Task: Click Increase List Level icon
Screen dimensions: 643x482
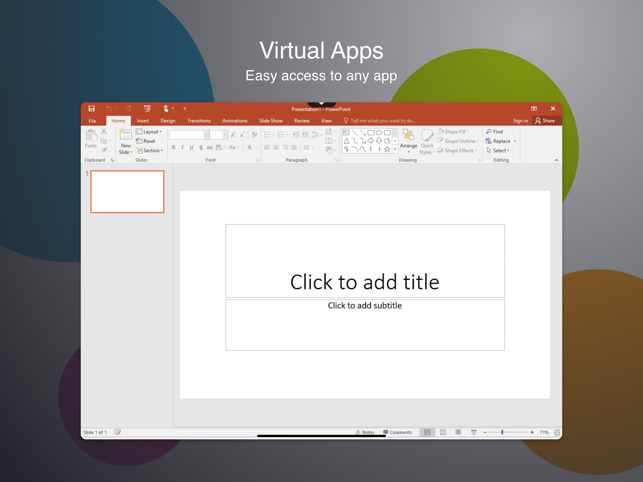Action: point(305,135)
